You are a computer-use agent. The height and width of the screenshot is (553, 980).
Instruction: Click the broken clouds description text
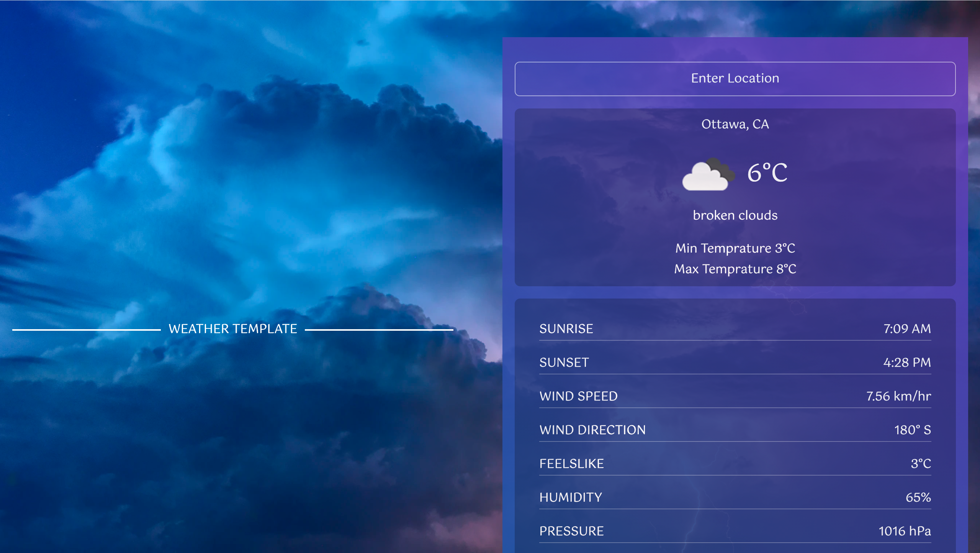click(735, 215)
